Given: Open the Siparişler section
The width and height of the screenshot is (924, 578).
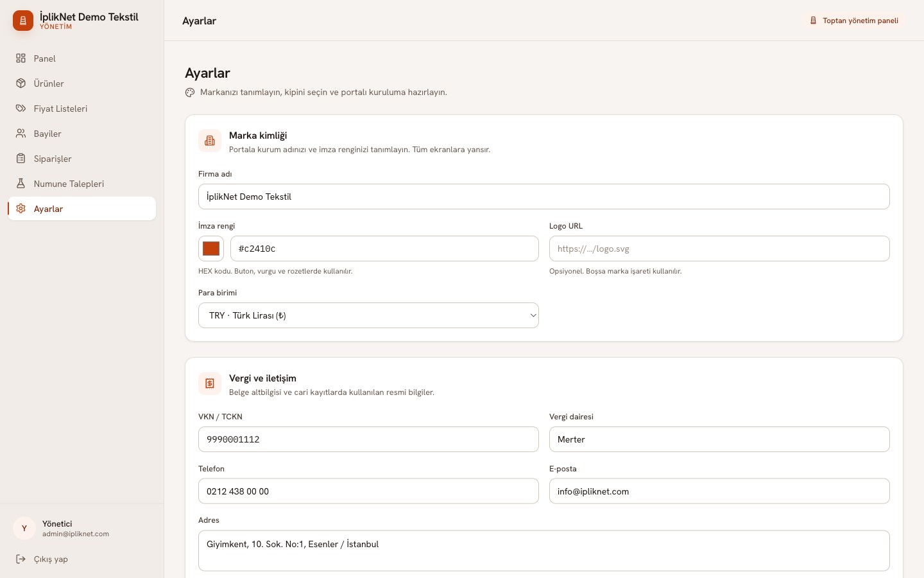Looking at the screenshot, I should click(82, 159).
